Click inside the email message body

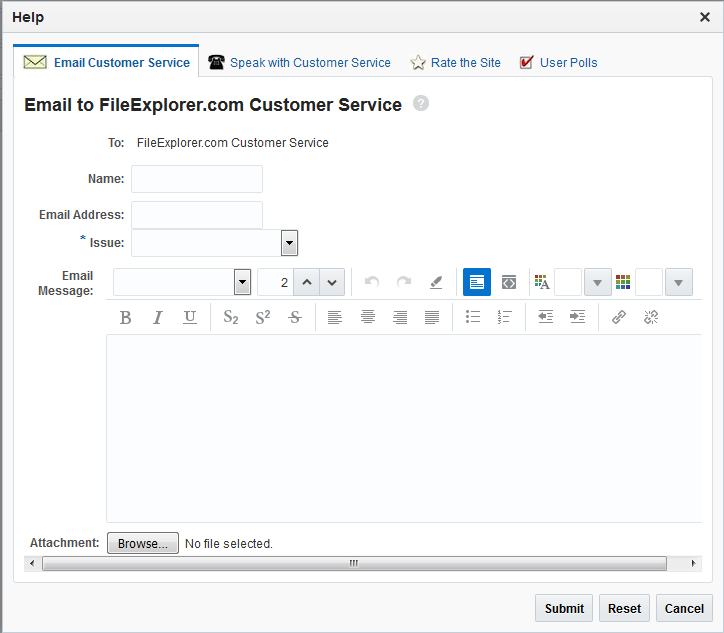point(404,428)
